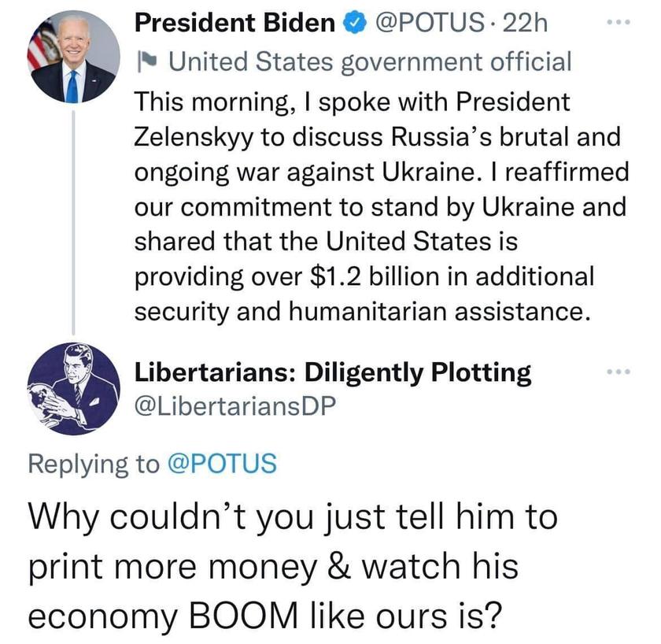
Task: Open the 22h timestamp of the tweet
Action: 526,23
